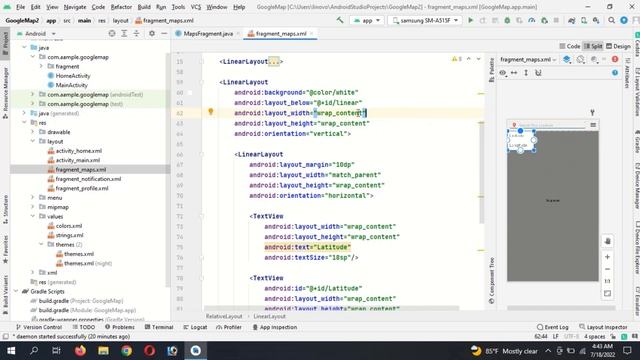Hide the Project panel with minus icon
The width and height of the screenshot is (640, 360).
(x=164, y=33)
